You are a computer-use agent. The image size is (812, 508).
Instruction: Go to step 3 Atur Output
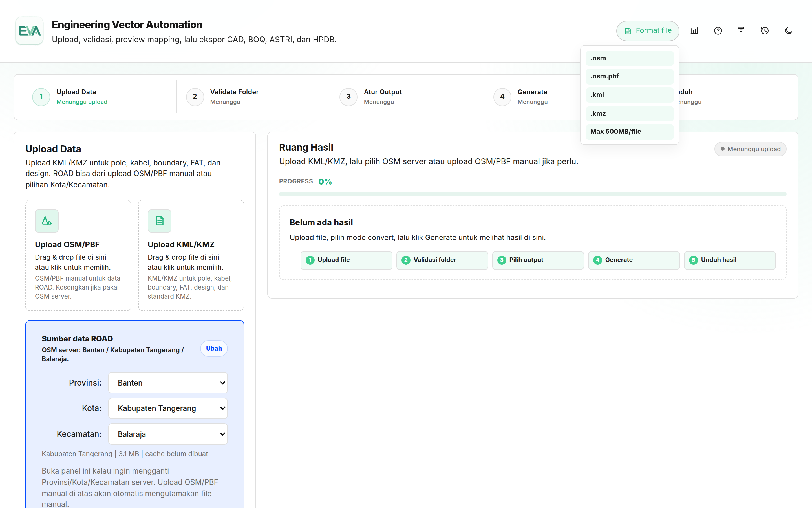[x=407, y=97]
